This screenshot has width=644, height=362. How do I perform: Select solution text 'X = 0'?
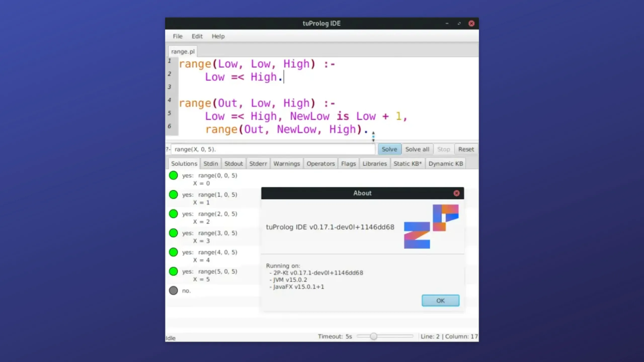201,183
